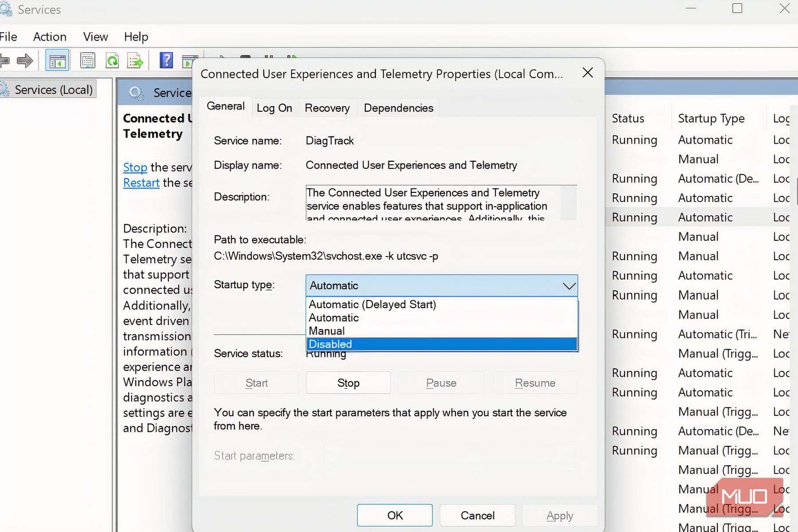
Task: Choose Automatic (Delayed Start) option
Action: coord(442,305)
